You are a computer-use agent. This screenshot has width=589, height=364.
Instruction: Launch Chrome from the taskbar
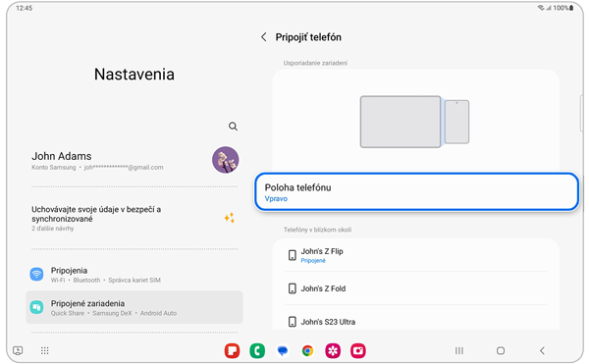tap(307, 351)
